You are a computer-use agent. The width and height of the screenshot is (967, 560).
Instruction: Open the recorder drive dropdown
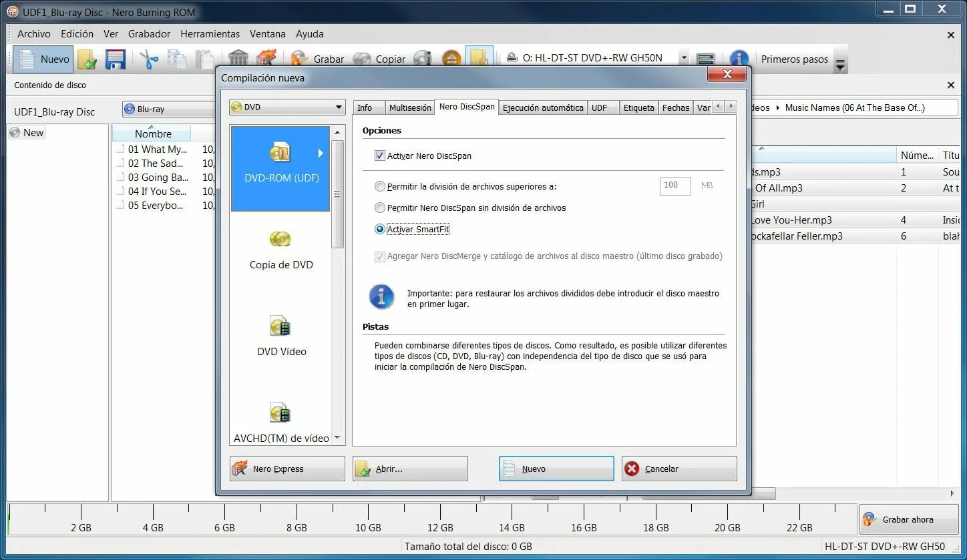tap(684, 58)
